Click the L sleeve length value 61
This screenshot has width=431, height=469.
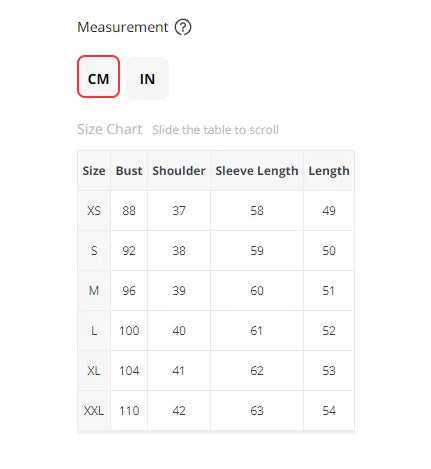tap(257, 331)
